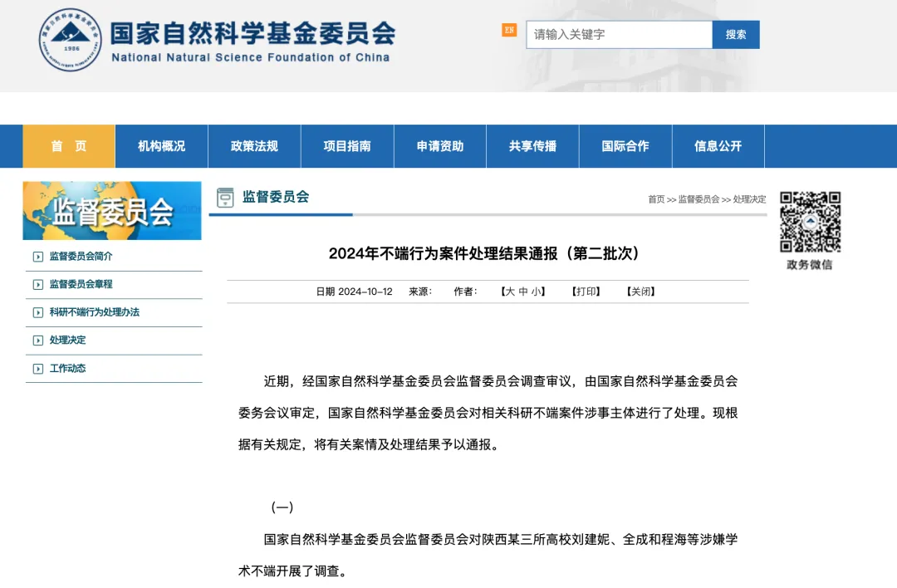This screenshot has width=897, height=588.
Task: Open the 政策法规 navigation menu
Action: [255, 146]
